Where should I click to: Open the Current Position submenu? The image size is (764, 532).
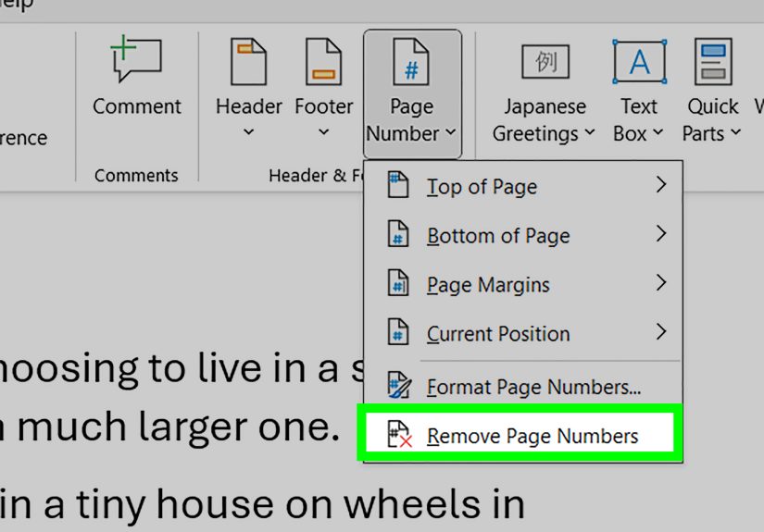(523, 333)
